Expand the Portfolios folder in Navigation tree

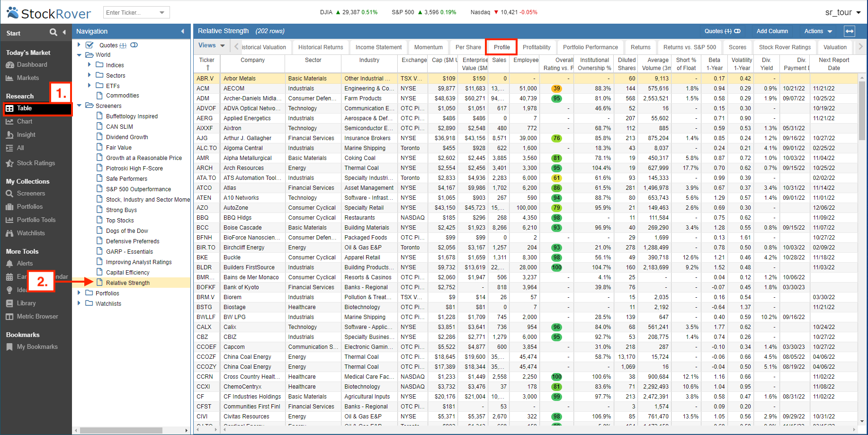tap(79, 293)
